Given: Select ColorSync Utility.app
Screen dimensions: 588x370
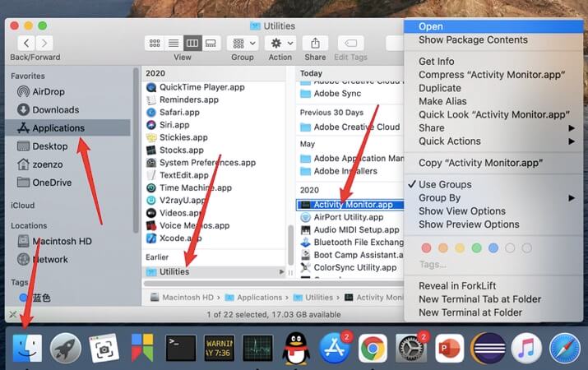Looking at the screenshot, I should click(x=349, y=267).
